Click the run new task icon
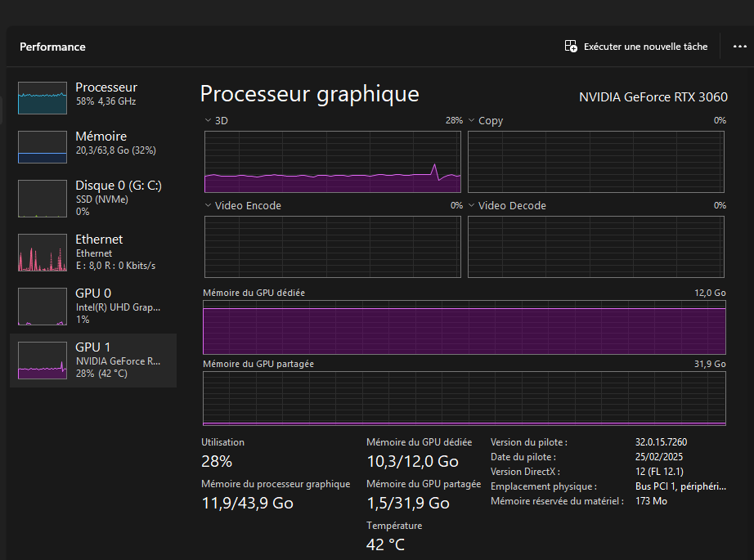 tap(571, 46)
